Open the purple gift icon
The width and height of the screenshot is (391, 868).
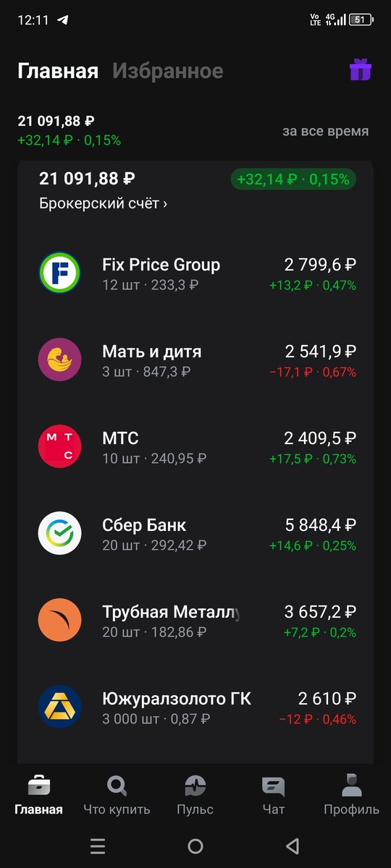pos(360,70)
